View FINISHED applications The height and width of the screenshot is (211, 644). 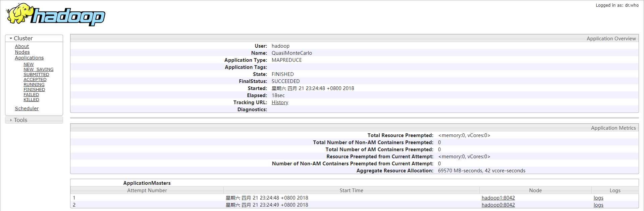tap(34, 90)
